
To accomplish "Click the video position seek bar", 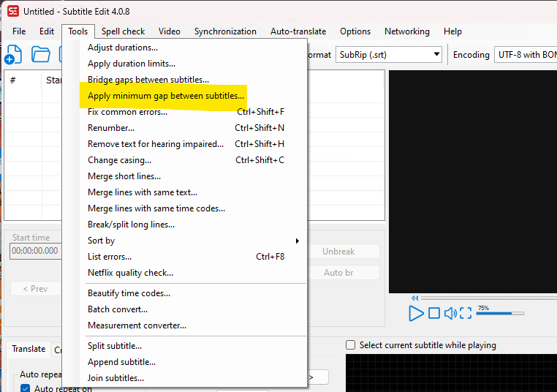I will pyautogui.click(x=489, y=298).
